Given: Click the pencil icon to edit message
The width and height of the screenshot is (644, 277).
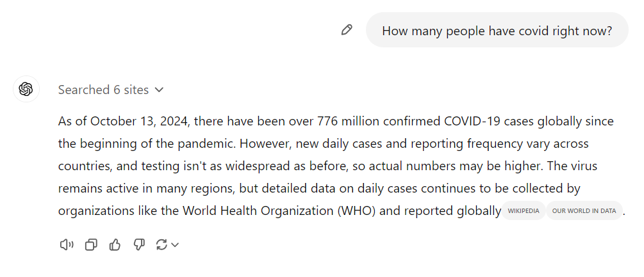Looking at the screenshot, I should point(347,30).
